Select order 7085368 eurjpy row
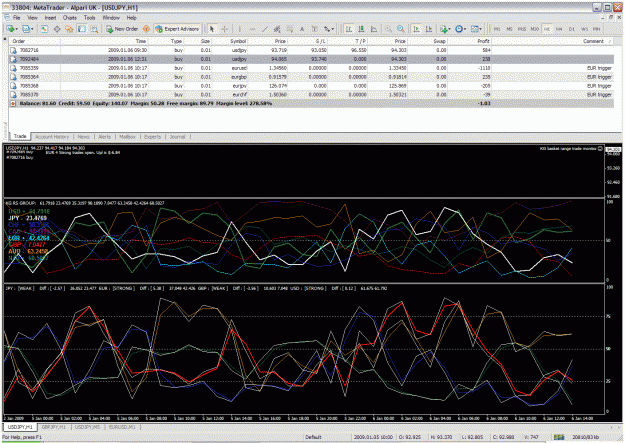This screenshot has width=625, height=443. pos(311,86)
